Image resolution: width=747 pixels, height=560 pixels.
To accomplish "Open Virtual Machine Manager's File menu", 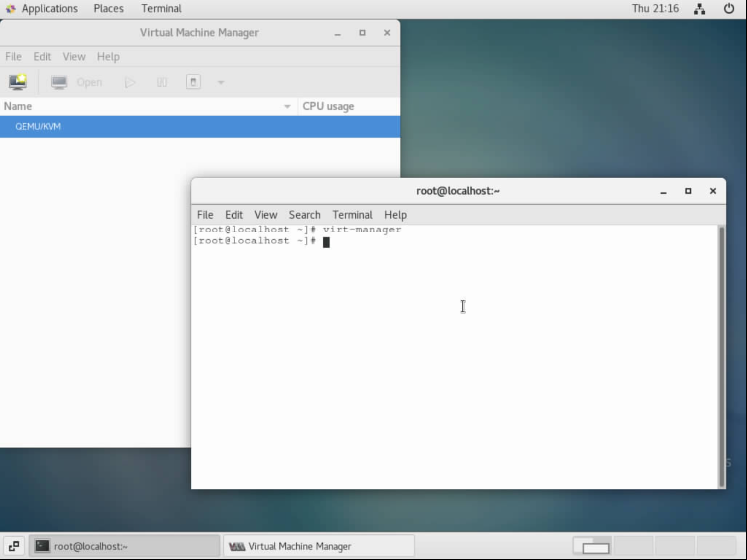I will click(x=14, y=56).
